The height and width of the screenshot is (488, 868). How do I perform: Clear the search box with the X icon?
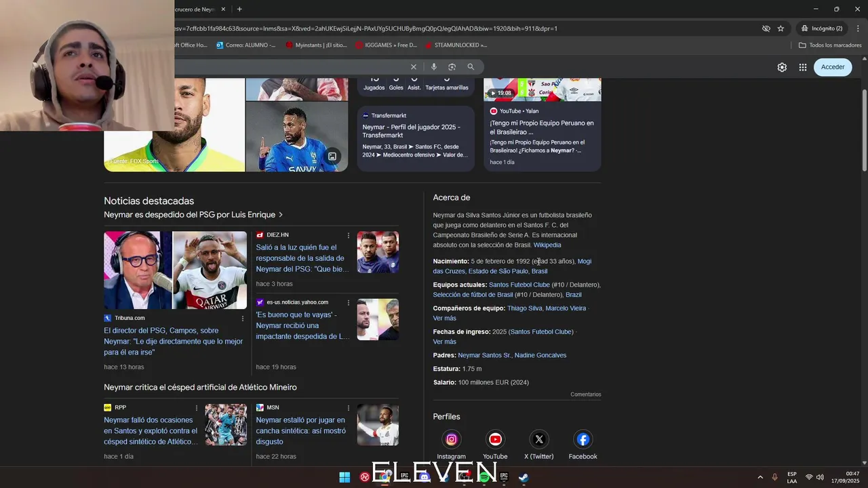pos(413,66)
